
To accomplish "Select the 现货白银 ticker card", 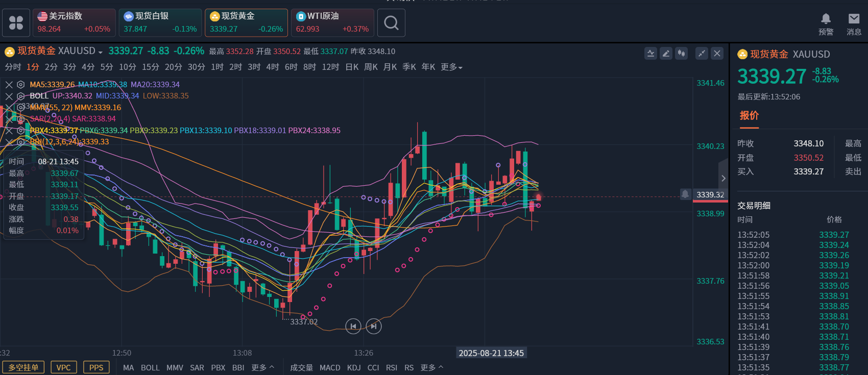I will click(160, 23).
